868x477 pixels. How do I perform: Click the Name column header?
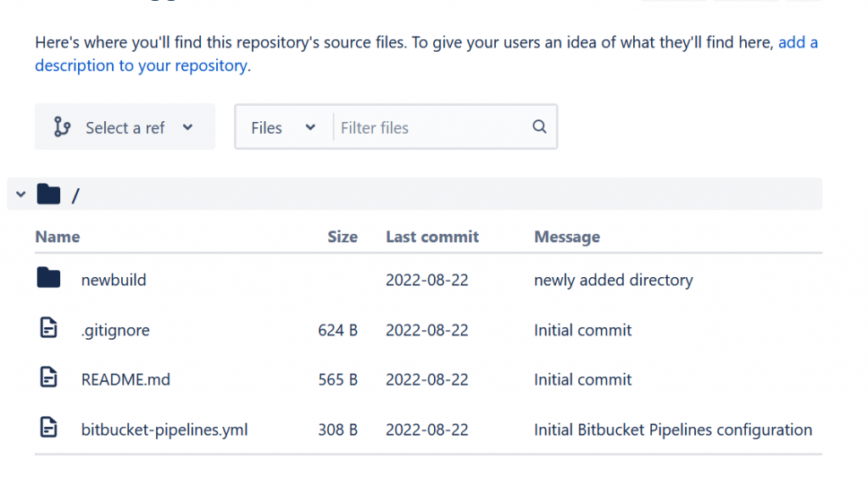pyautogui.click(x=58, y=237)
